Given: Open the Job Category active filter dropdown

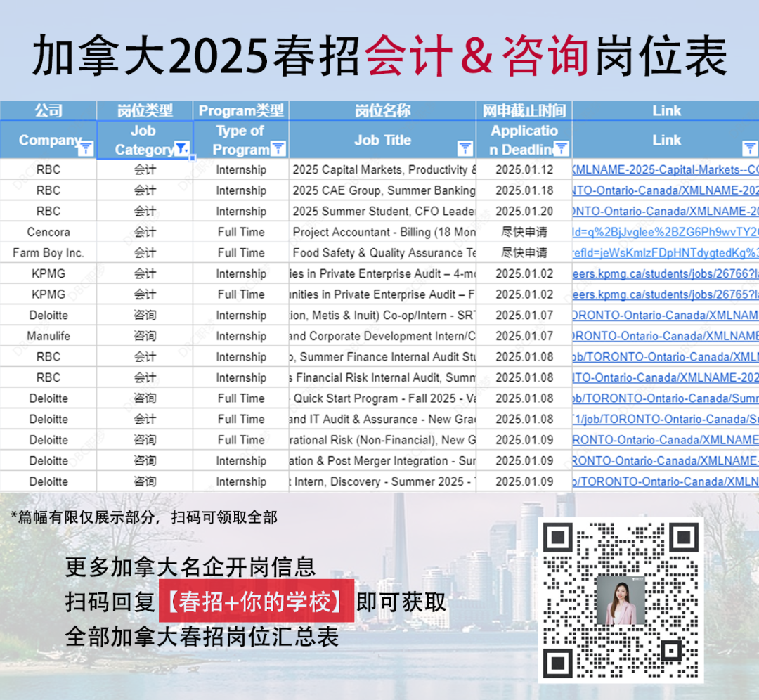Looking at the screenshot, I should coord(181,148).
